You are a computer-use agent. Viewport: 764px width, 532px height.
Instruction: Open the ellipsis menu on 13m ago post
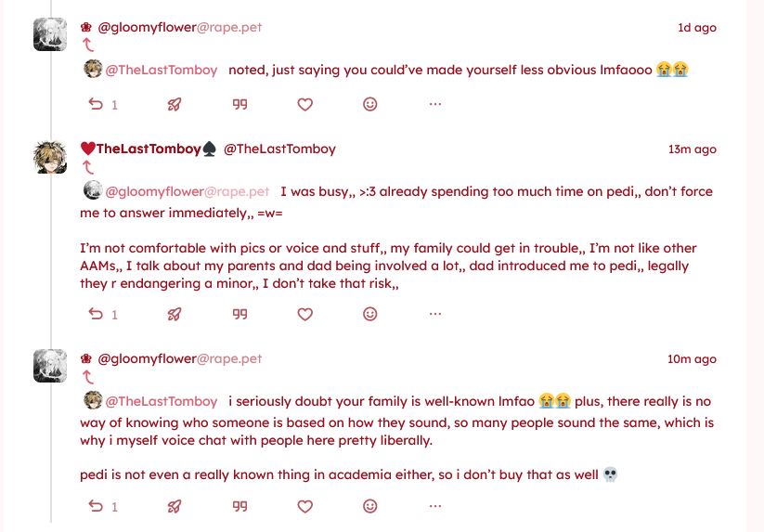[434, 315]
